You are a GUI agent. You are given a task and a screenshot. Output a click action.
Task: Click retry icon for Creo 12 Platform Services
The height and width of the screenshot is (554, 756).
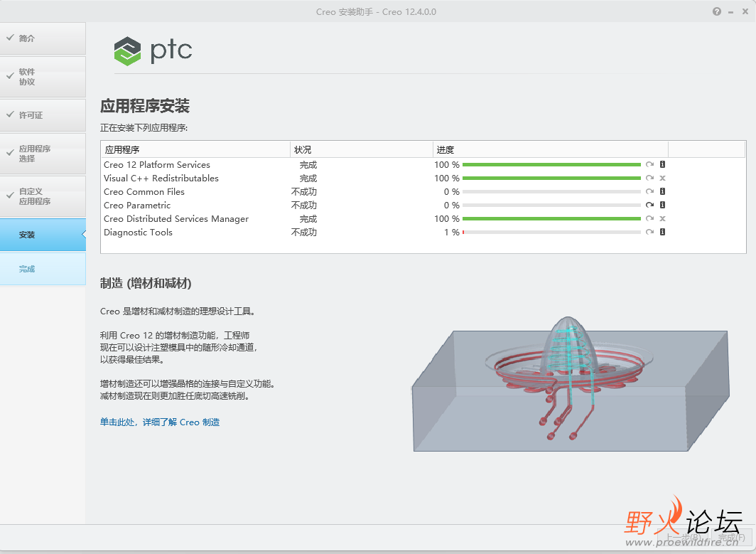(649, 164)
